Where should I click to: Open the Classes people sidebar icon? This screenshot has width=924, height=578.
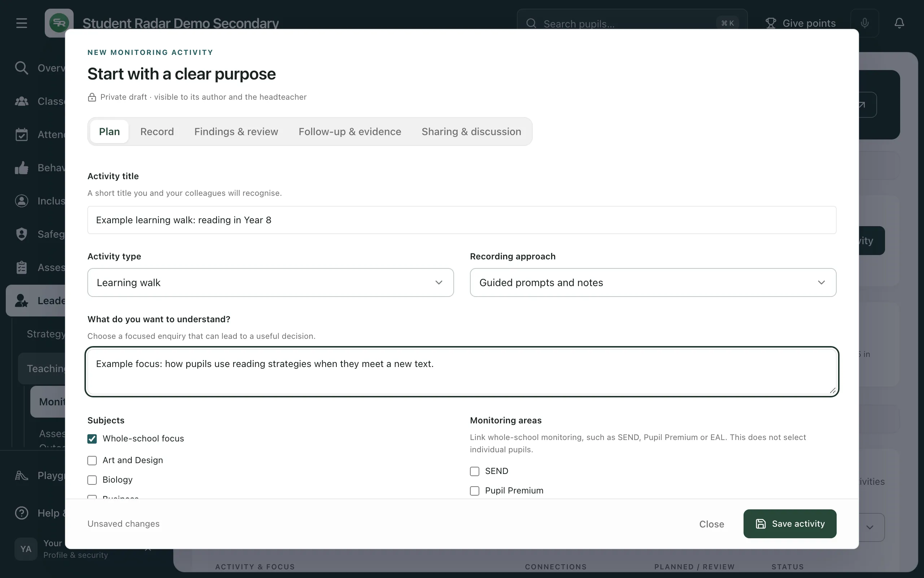point(21,101)
